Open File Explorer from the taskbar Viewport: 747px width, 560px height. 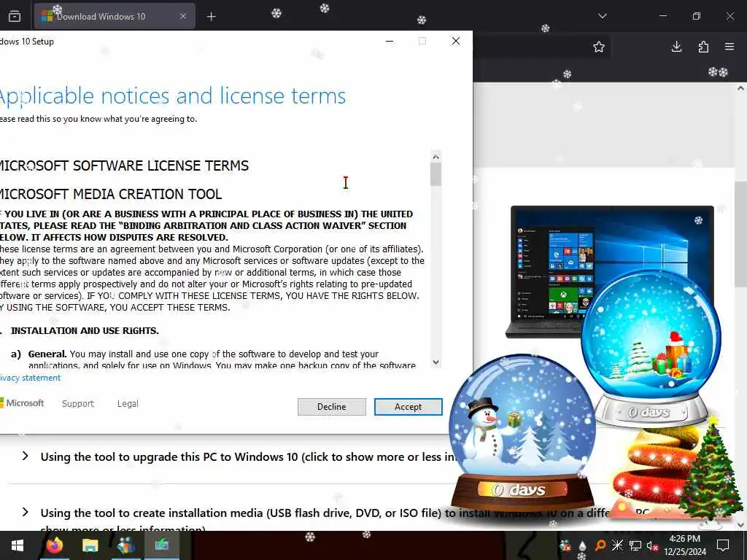pos(90,545)
